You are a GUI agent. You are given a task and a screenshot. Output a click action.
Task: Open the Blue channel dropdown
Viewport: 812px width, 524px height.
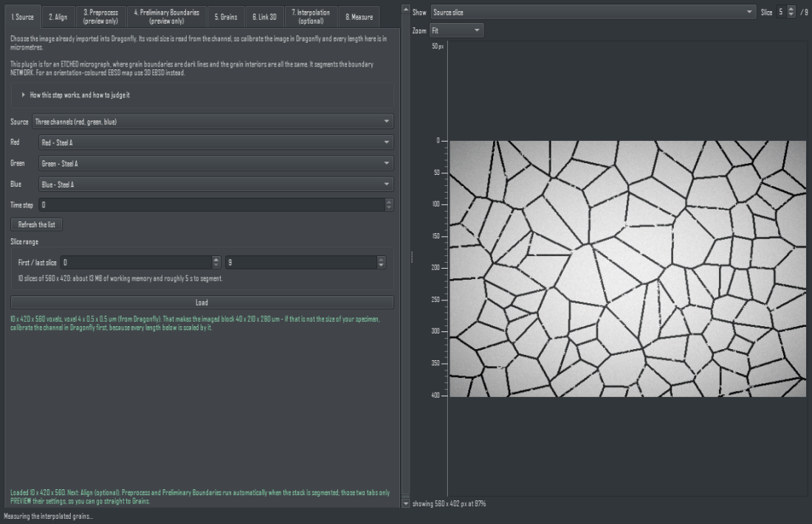tap(216, 185)
